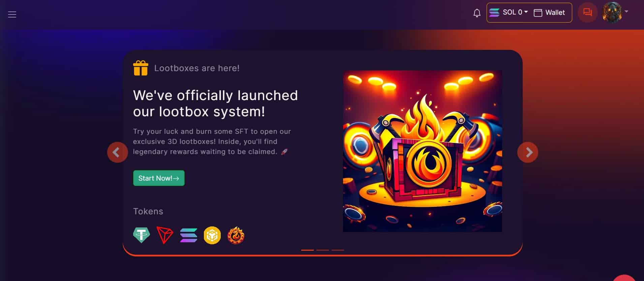This screenshot has height=281, width=644.
Task: Select the Solana token icon under Tokens
Action: 189,235
